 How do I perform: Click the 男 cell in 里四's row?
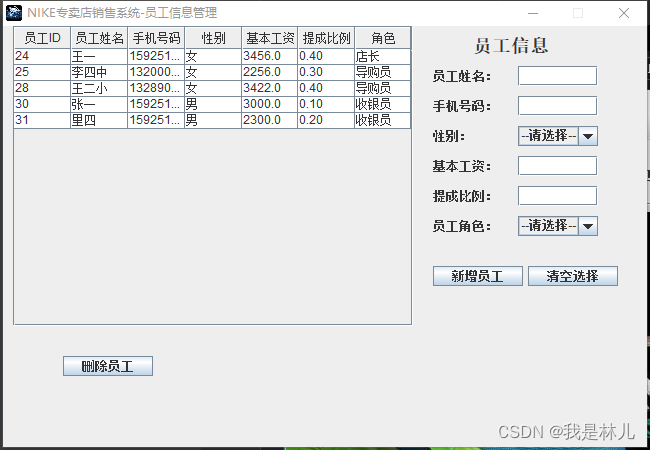pyautogui.click(x=213, y=121)
